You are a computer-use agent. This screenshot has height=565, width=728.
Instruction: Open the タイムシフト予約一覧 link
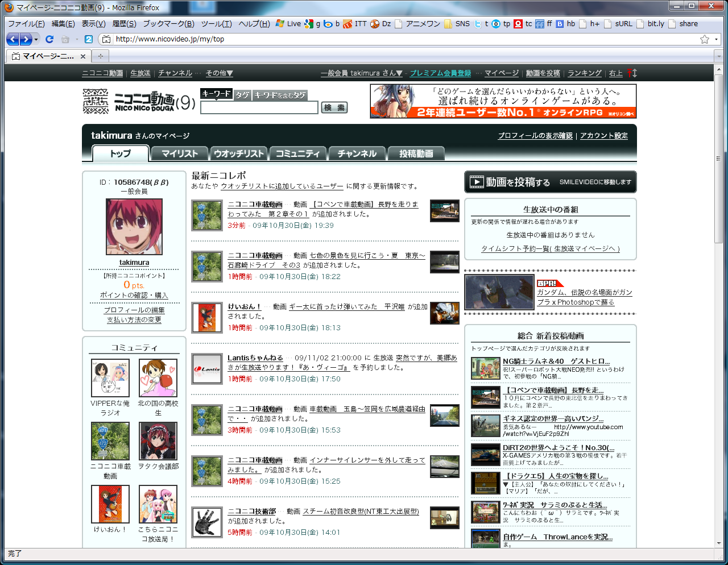[x=551, y=248]
